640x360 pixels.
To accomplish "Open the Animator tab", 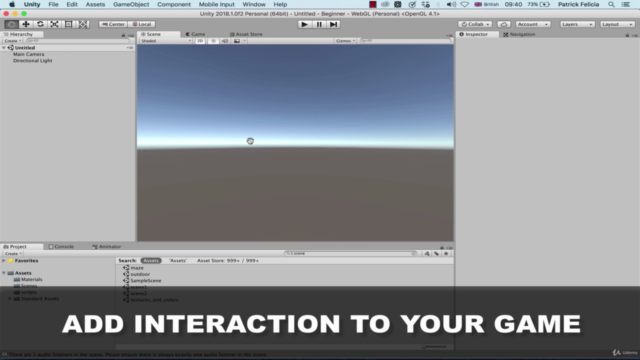I will [107, 247].
